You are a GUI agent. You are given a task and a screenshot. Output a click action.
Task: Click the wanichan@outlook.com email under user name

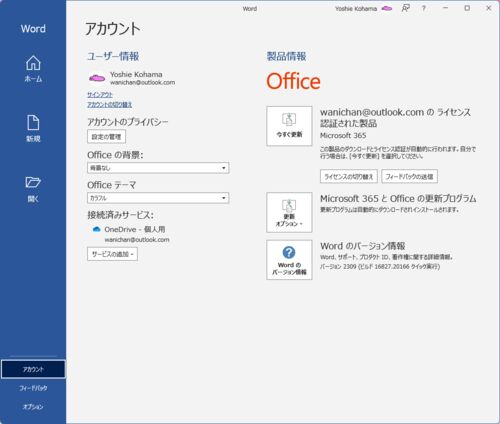click(142, 82)
